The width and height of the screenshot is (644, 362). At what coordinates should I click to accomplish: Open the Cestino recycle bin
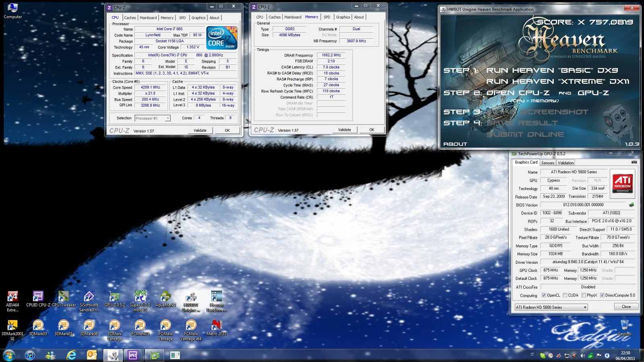click(625, 328)
